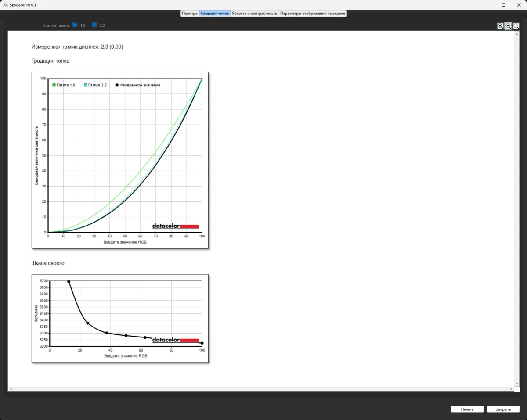Click the SpyderXPro app icon in title bar
Viewport: 527px width, 420px height.
5,5
